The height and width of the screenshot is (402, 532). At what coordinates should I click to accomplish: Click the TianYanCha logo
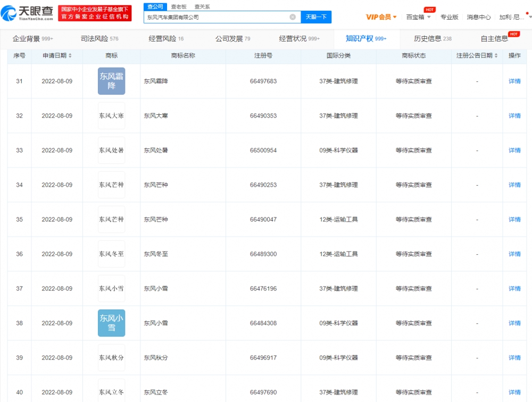[27, 13]
